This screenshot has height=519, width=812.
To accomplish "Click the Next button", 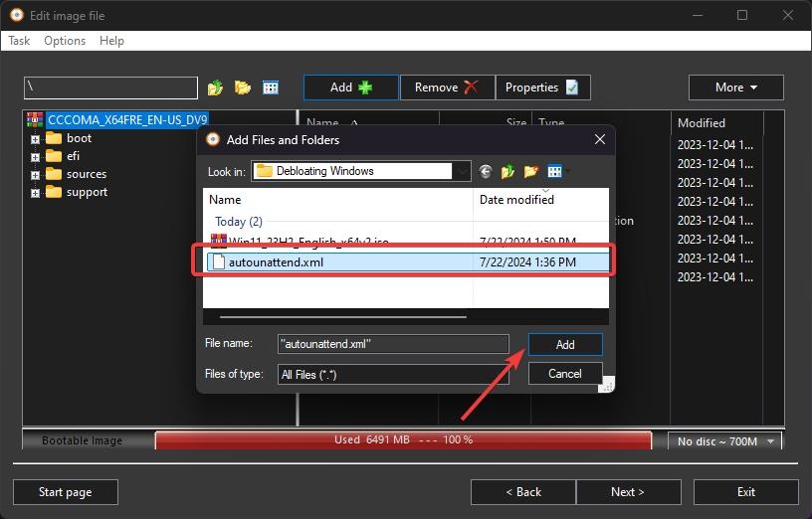I will [628, 492].
